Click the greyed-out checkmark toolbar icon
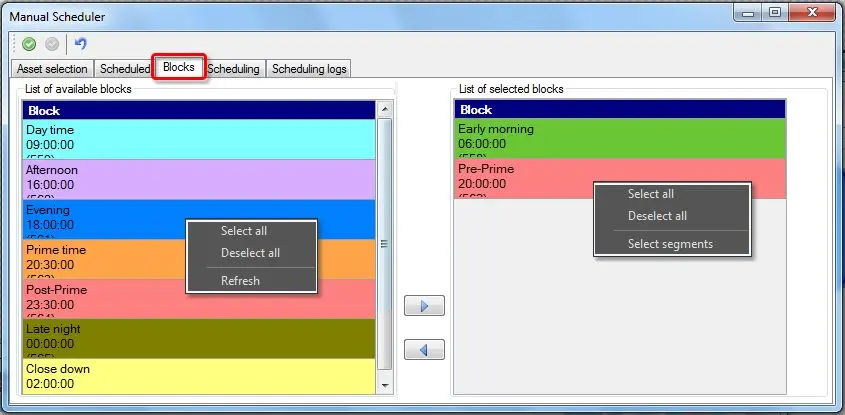Screen dimensions: 845x415 (51, 44)
